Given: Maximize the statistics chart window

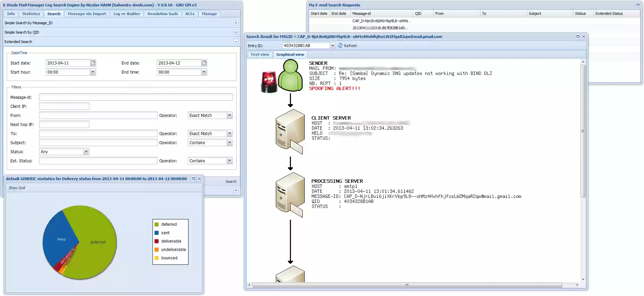Looking at the screenshot, I should pyautogui.click(x=194, y=179).
